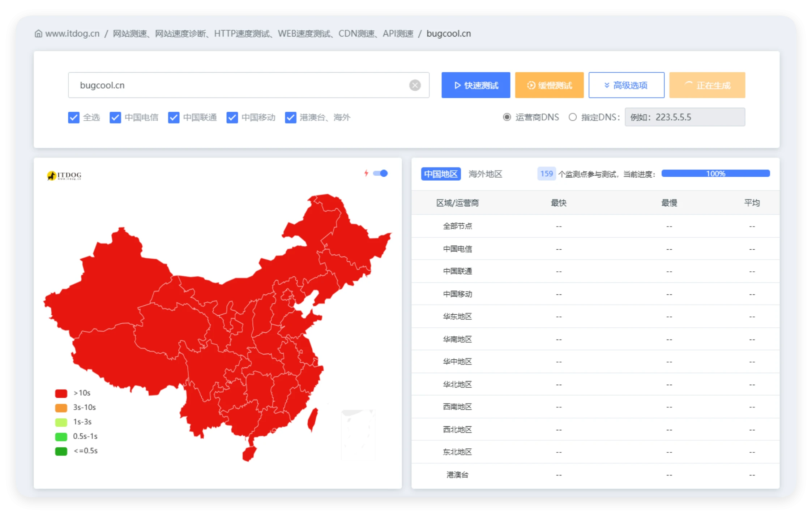The width and height of the screenshot is (812, 513).
Task: Toggle the map switch next to lightning
Action: pyautogui.click(x=381, y=173)
